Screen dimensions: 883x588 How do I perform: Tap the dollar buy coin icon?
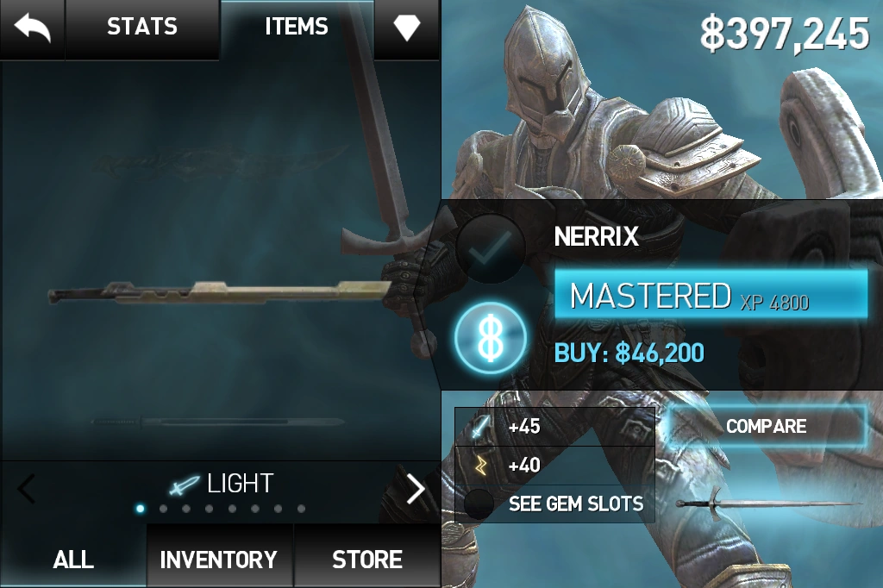tap(490, 338)
